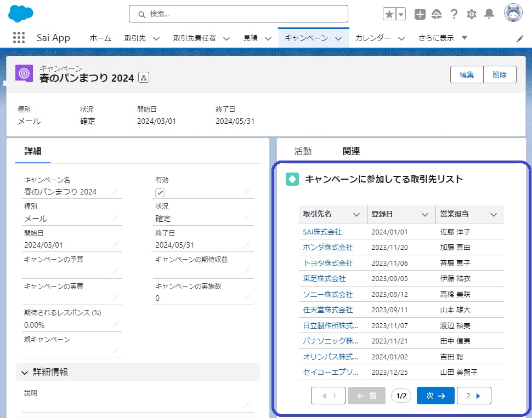532x418 pixels.
Task: Jump to page 2 button
Action: [474, 396]
